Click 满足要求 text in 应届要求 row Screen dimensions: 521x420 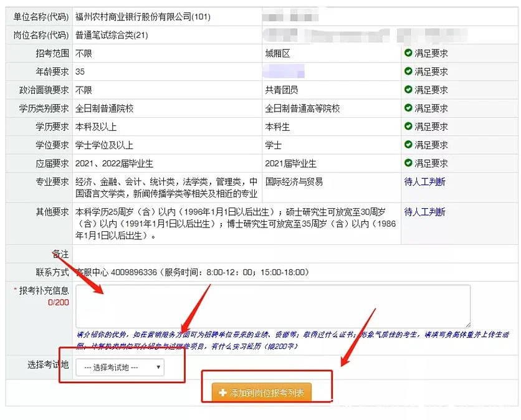click(431, 163)
